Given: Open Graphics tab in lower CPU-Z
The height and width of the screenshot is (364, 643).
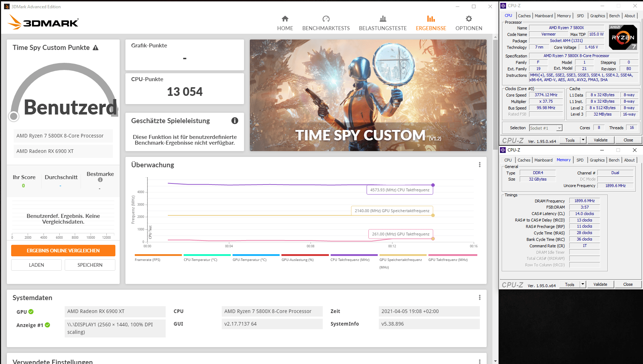Looking at the screenshot, I should (x=597, y=160).
